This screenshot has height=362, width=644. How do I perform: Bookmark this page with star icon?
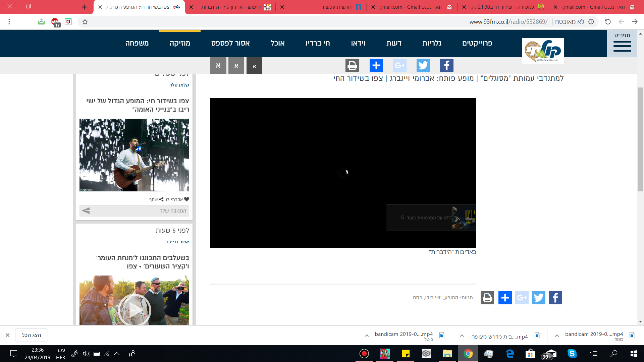[x=85, y=22]
